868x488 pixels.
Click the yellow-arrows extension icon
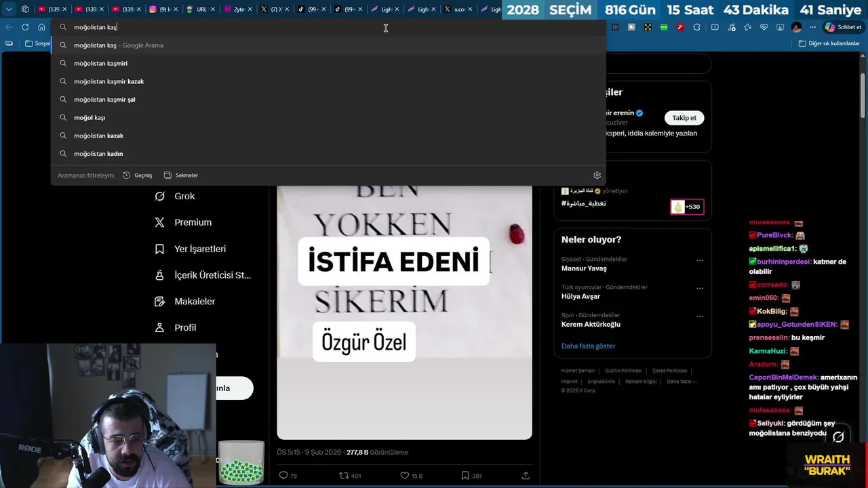[x=648, y=27]
